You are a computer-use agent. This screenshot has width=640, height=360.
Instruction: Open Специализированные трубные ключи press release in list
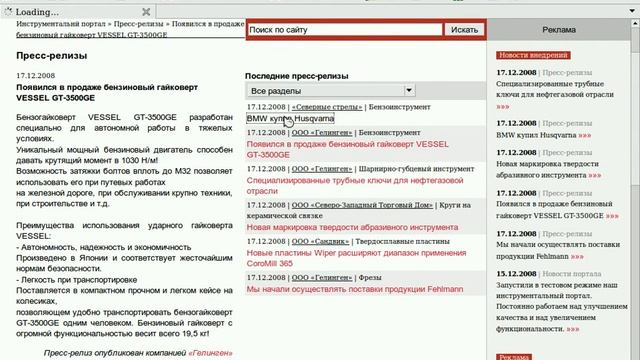(355, 185)
